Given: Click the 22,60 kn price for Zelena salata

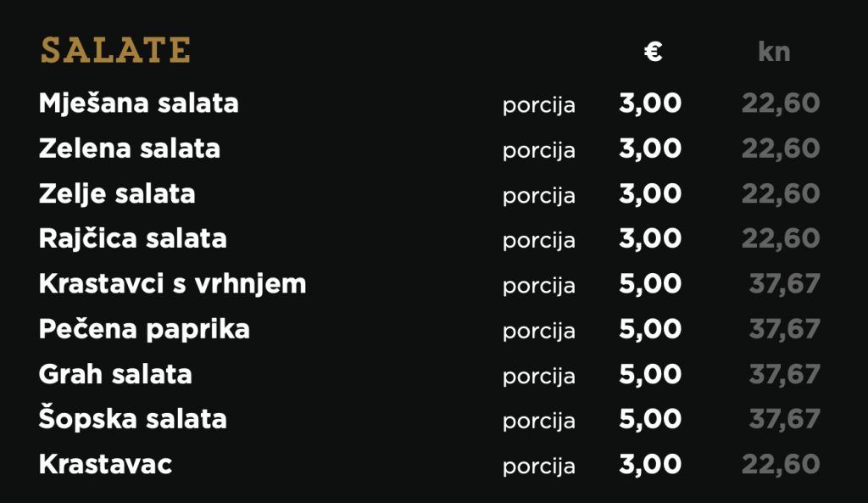Looking at the screenshot, I should tap(781, 149).
